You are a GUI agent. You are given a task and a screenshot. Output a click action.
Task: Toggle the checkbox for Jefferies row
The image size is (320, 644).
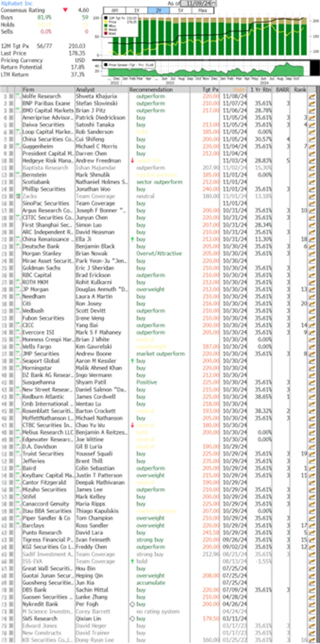click(11, 461)
